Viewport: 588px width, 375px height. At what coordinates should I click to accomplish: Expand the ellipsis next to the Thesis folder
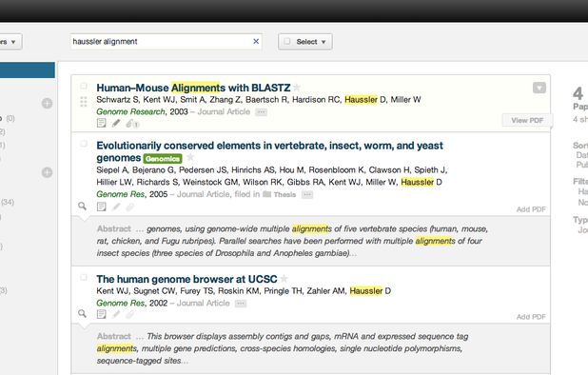point(307,194)
